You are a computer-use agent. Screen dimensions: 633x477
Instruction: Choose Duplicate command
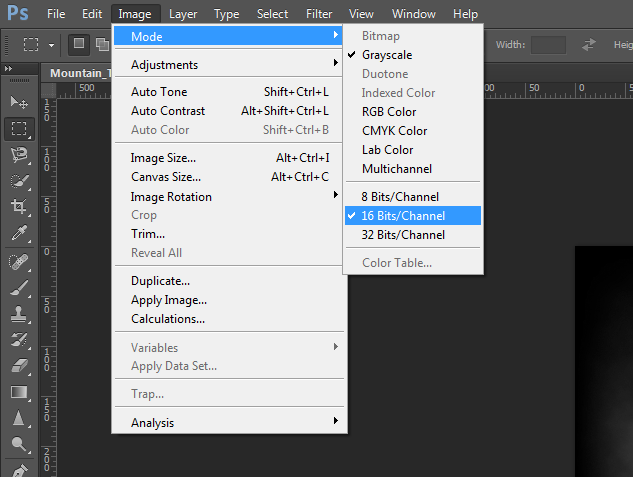coord(228,281)
